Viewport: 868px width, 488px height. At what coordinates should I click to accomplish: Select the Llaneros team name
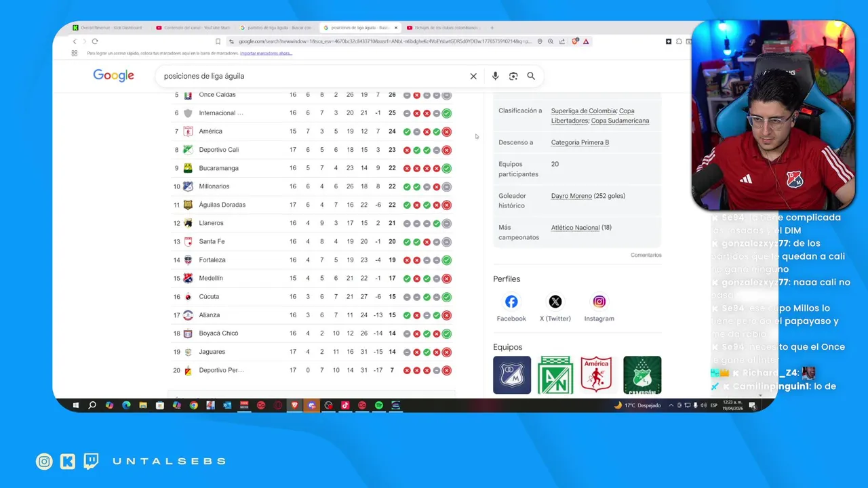(x=211, y=223)
